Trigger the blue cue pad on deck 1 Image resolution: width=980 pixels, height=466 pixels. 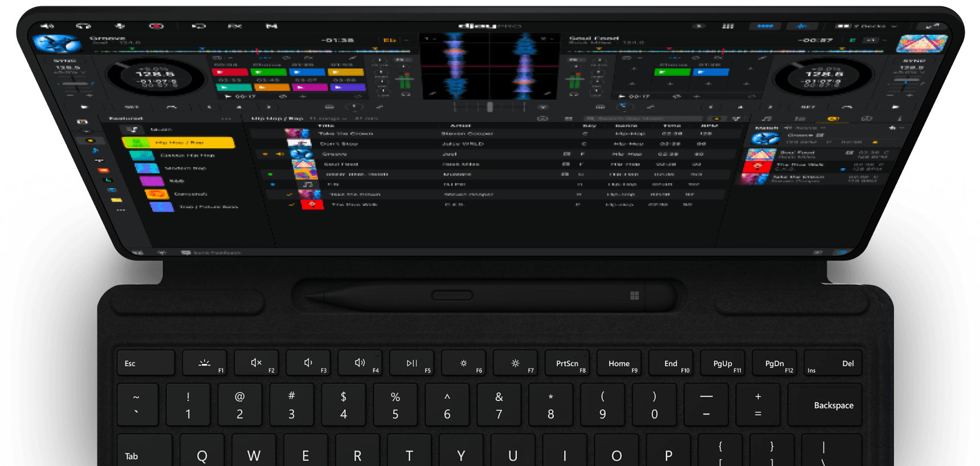tap(307, 72)
